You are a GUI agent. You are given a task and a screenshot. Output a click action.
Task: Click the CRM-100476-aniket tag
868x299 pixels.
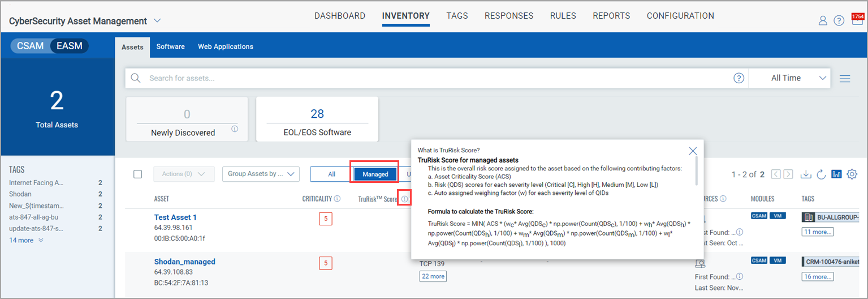pyautogui.click(x=831, y=262)
